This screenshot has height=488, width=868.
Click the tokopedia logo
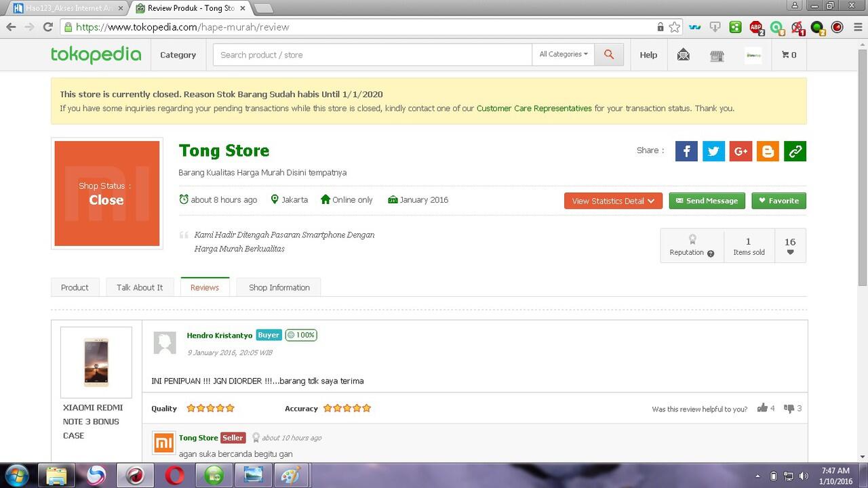(96, 55)
